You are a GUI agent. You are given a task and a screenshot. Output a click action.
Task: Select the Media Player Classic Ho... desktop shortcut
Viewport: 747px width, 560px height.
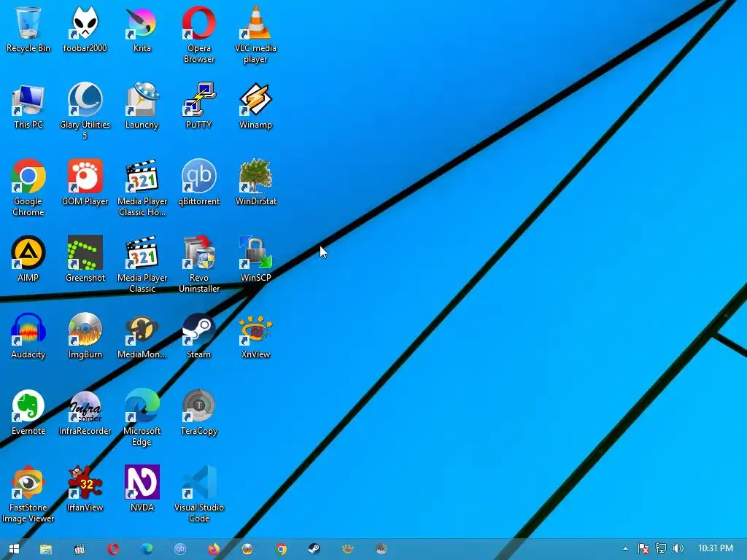(x=142, y=188)
